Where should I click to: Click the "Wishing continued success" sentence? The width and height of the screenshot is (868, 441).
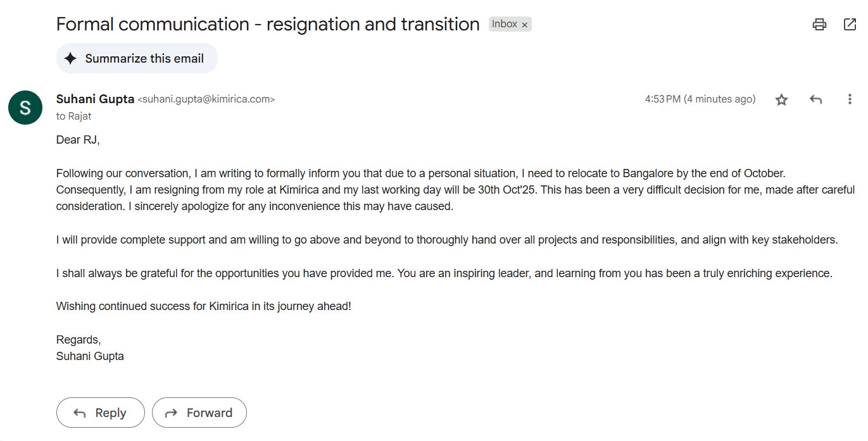click(x=203, y=306)
